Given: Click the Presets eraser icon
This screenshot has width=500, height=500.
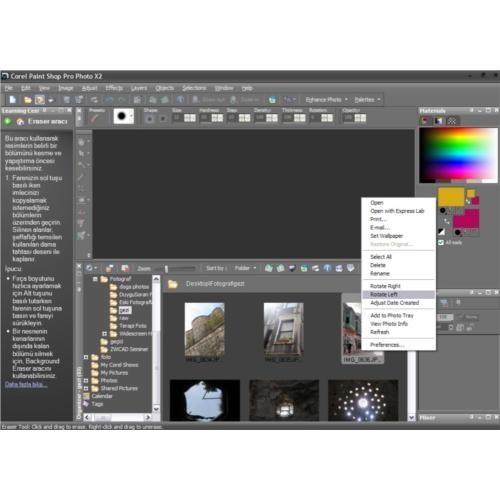Looking at the screenshot, I should 94,118.
